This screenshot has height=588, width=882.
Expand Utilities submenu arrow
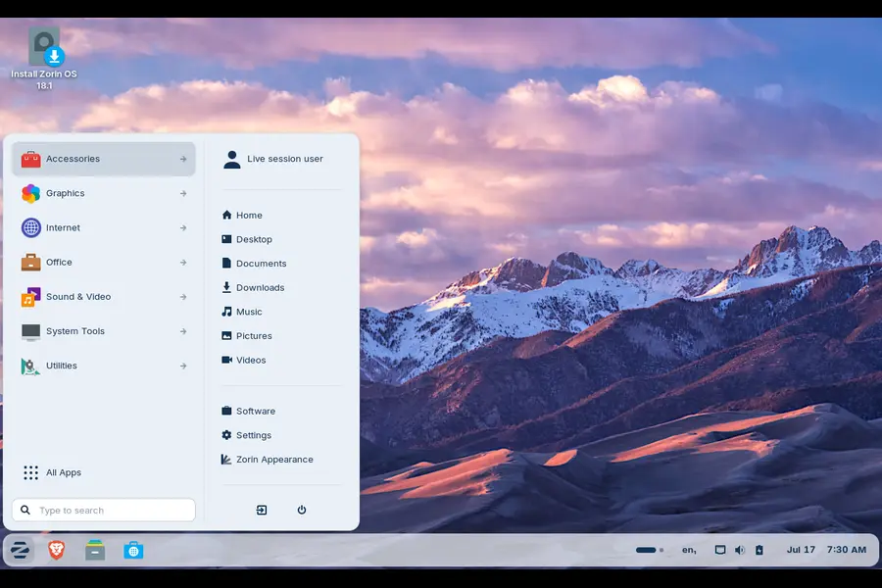pyautogui.click(x=183, y=366)
